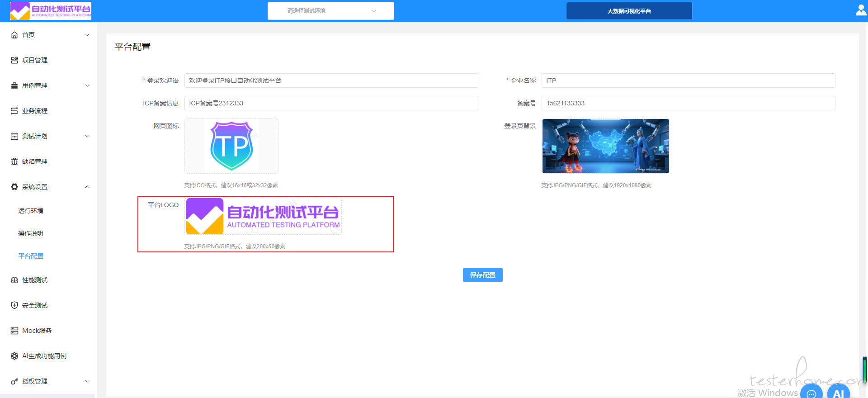This screenshot has width=868, height=398.
Task: Collapse the 系统设置 menu chevron
Action: pos(87,187)
